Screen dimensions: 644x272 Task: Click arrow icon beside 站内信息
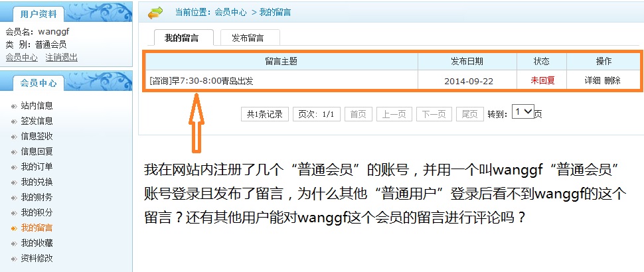[x=15, y=106]
